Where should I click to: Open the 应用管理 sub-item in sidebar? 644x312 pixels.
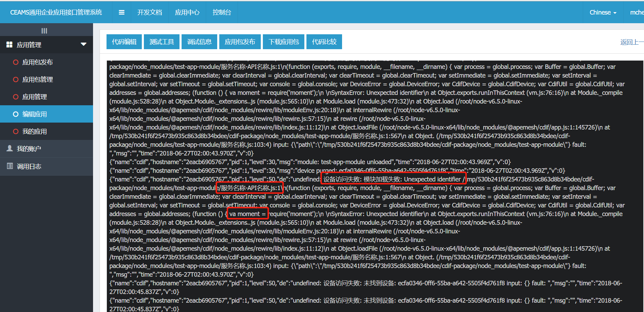pyautogui.click(x=46, y=97)
